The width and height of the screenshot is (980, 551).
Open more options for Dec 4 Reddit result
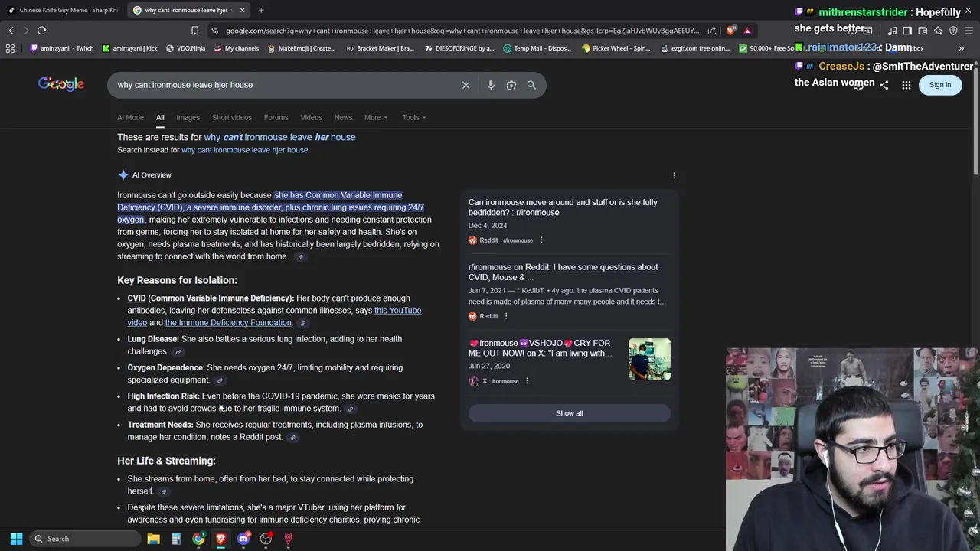[x=541, y=240]
